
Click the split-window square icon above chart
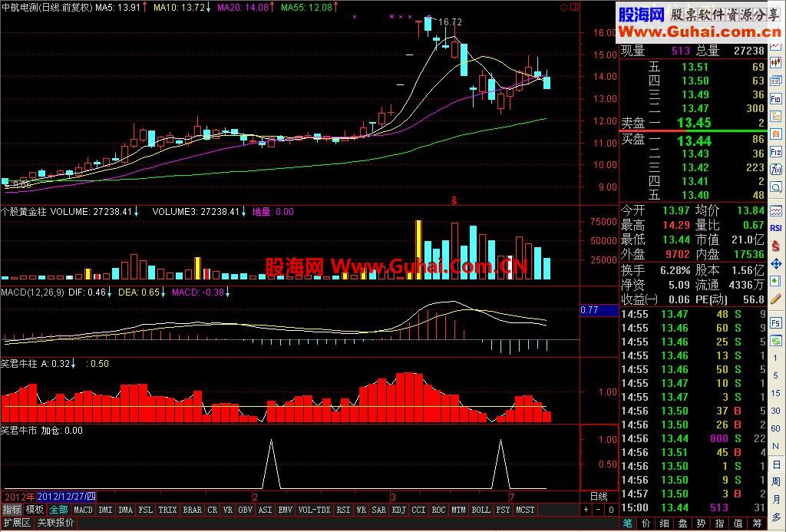click(x=574, y=7)
